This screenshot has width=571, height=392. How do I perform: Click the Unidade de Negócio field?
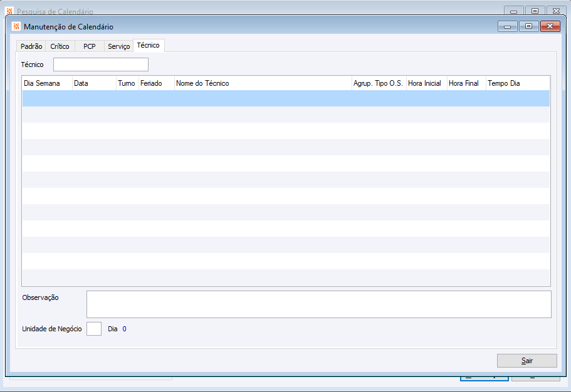click(x=94, y=329)
